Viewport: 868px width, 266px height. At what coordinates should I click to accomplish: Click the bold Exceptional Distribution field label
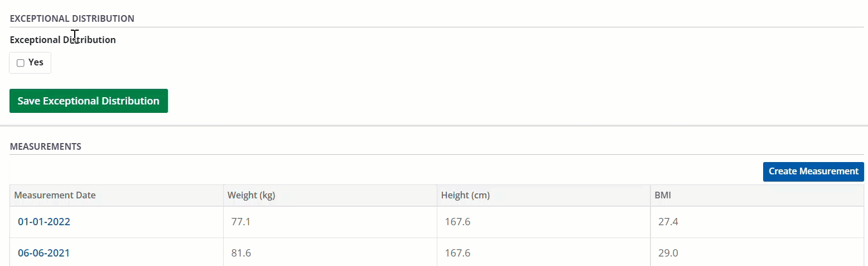point(63,40)
